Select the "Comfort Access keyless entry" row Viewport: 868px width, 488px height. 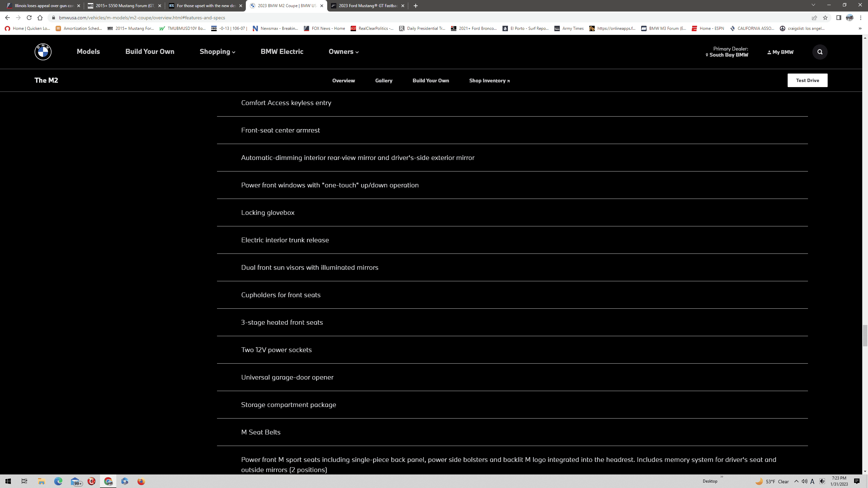(x=512, y=103)
